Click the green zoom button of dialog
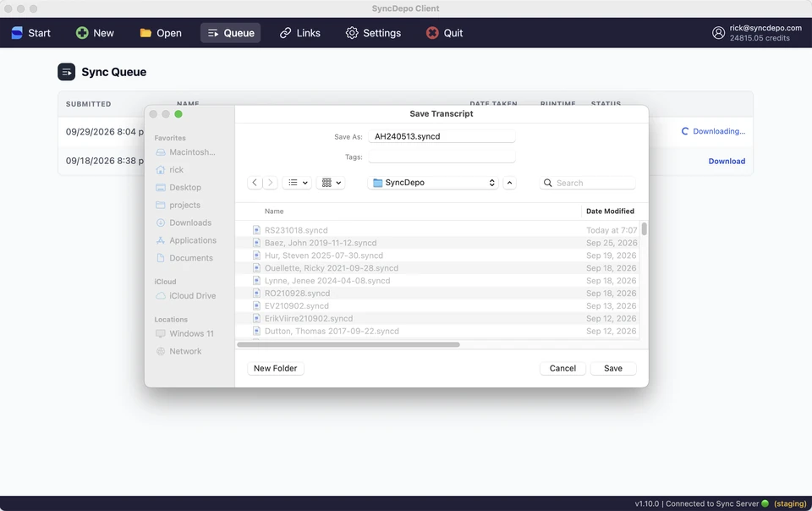The image size is (812, 511). pos(178,114)
